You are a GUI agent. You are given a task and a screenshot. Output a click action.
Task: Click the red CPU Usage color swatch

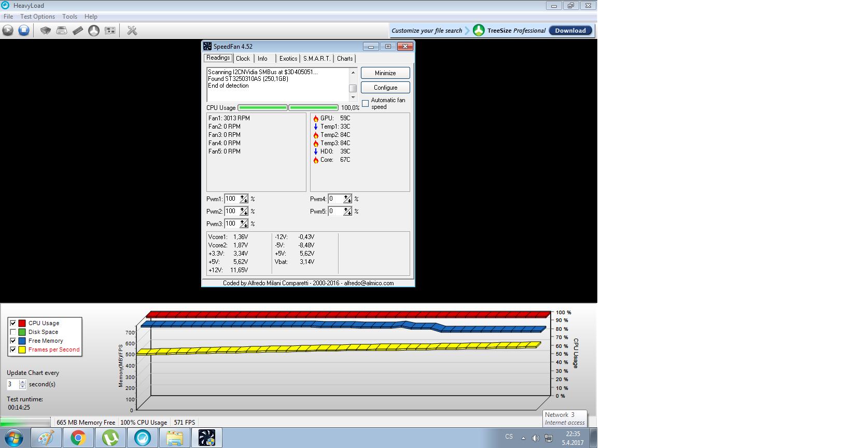click(x=22, y=323)
